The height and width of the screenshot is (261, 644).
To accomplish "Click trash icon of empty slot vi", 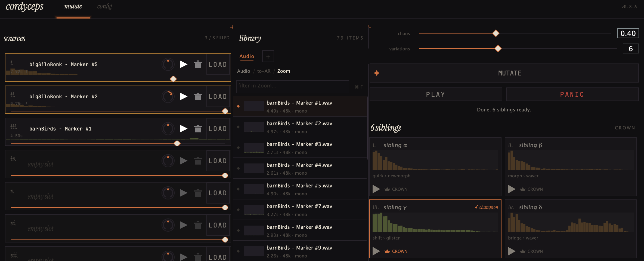I will click(198, 225).
